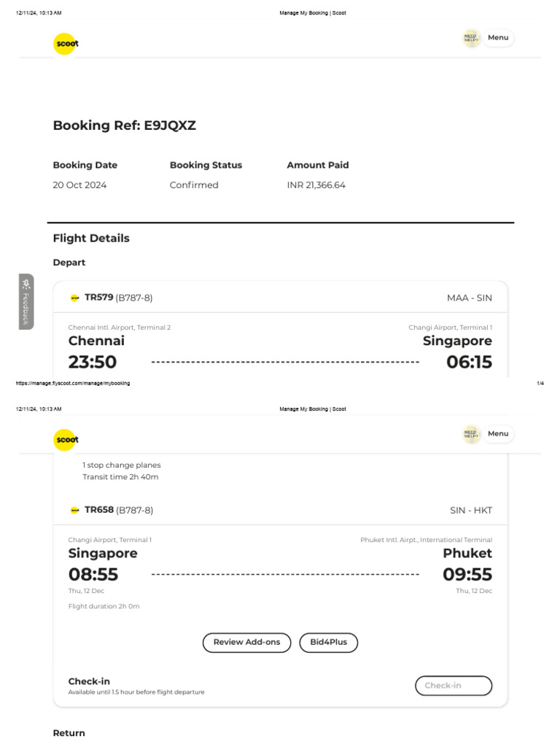
Task: Click the MAA - SIN route label
Action: coord(470,298)
